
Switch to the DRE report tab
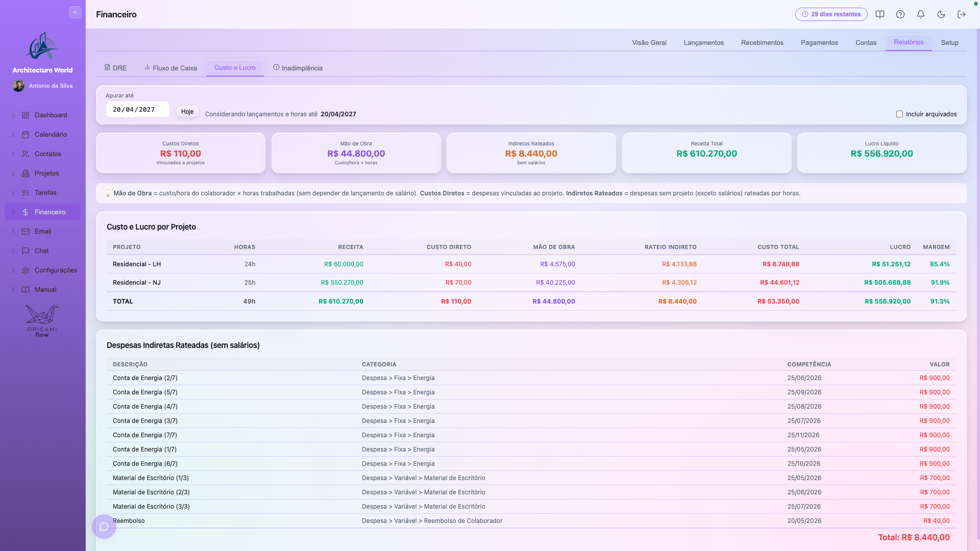click(x=115, y=68)
